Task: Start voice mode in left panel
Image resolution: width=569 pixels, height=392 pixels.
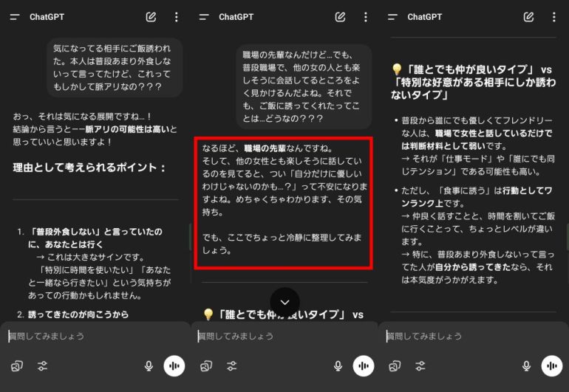Action: coord(174,366)
